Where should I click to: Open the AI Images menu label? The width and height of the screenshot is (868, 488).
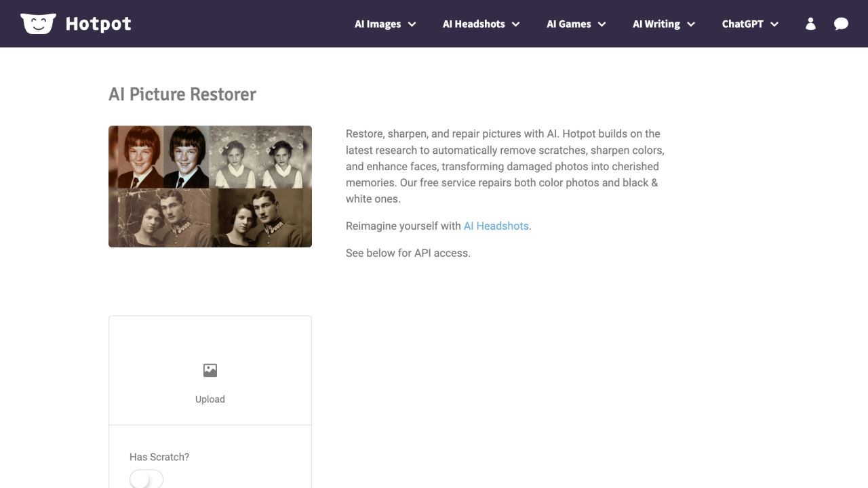point(378,24)
